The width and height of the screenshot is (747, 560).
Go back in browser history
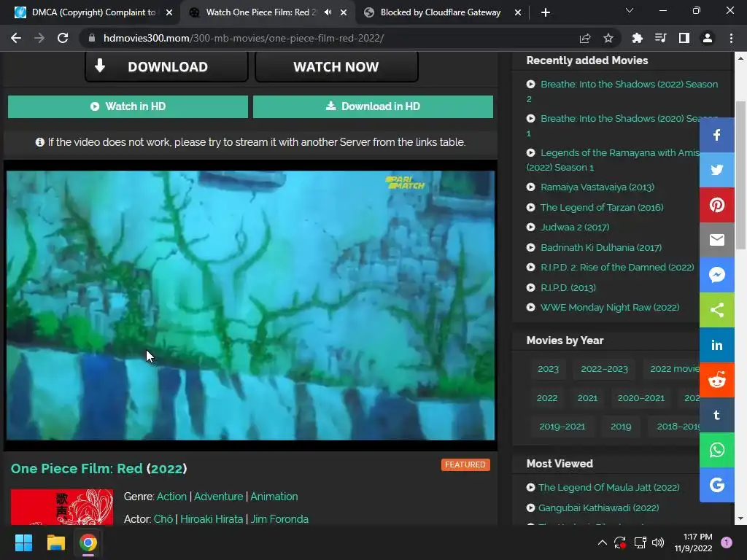click(x=16, y=38)
